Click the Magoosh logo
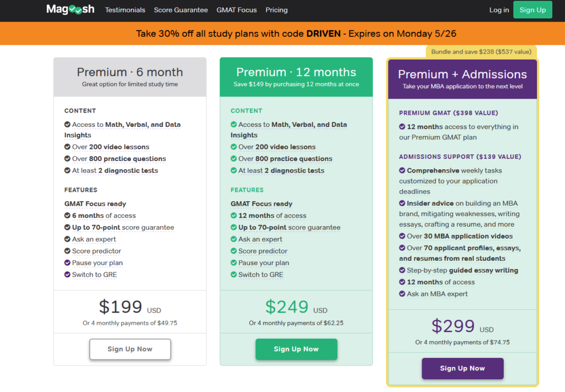The height and width of the screenshot is (392, 565). pyautogui.click(x=70, y=9)
